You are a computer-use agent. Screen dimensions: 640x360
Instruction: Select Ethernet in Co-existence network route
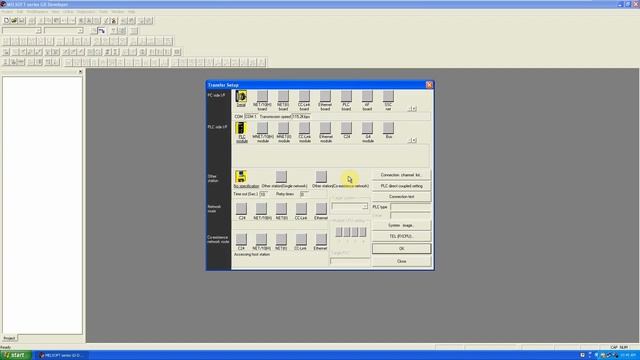tap(321, 240)
